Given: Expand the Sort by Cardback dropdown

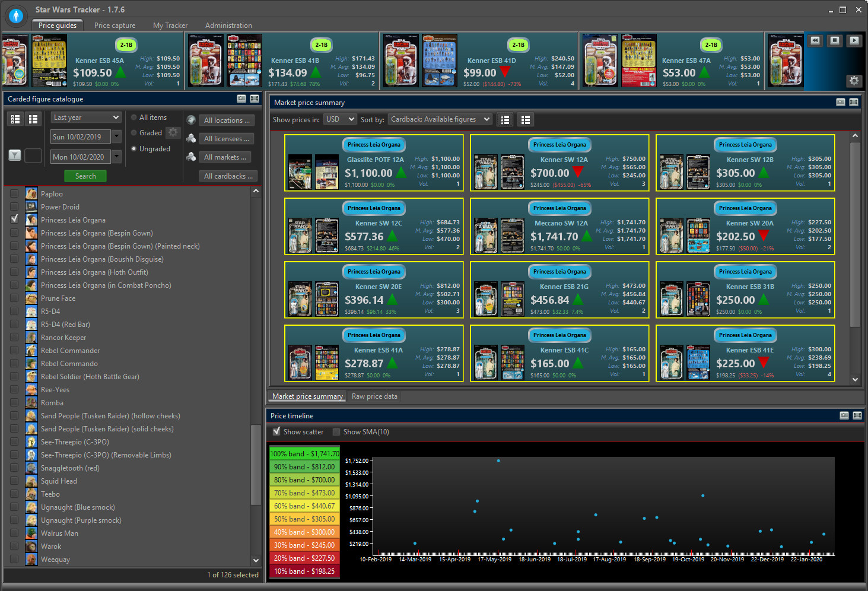Looking at the screenshot, I should (x=440, y=119).
